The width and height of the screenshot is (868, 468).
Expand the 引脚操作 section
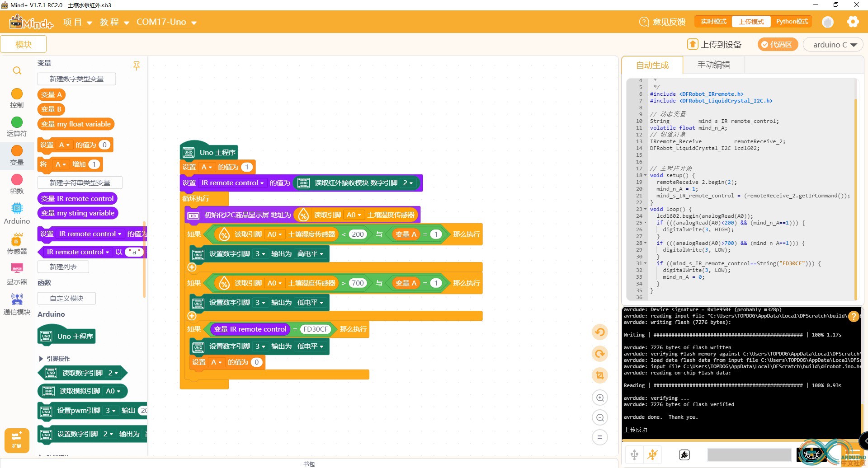click(54, 359)
